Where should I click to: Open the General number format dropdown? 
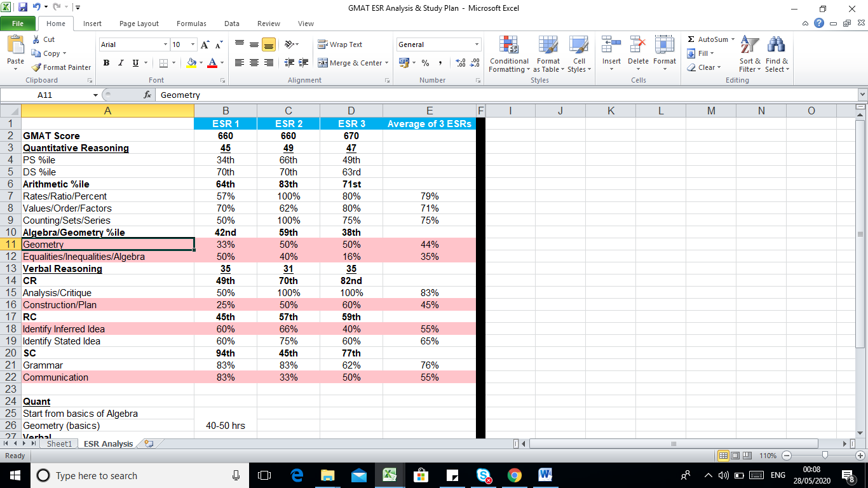point(477,44)
